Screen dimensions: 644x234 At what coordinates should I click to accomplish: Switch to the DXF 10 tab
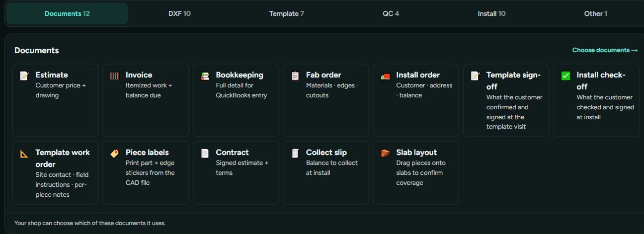pos(179,13)
